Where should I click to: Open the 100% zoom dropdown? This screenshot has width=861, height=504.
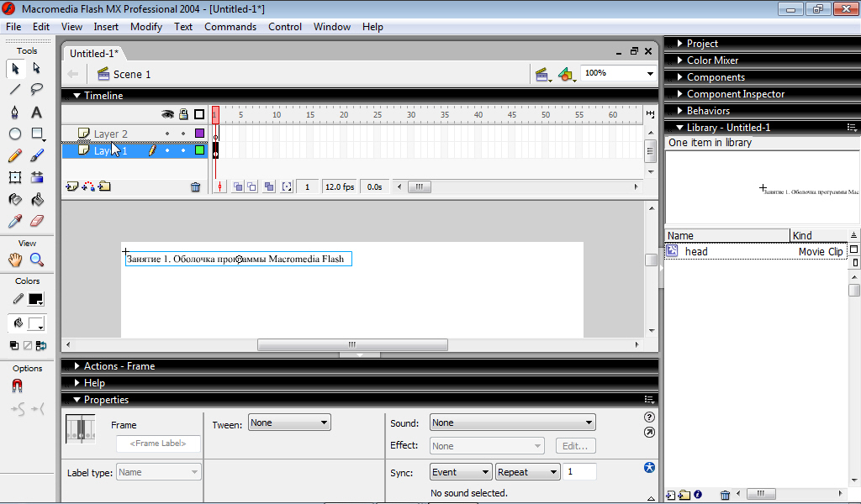coord(650,73)
